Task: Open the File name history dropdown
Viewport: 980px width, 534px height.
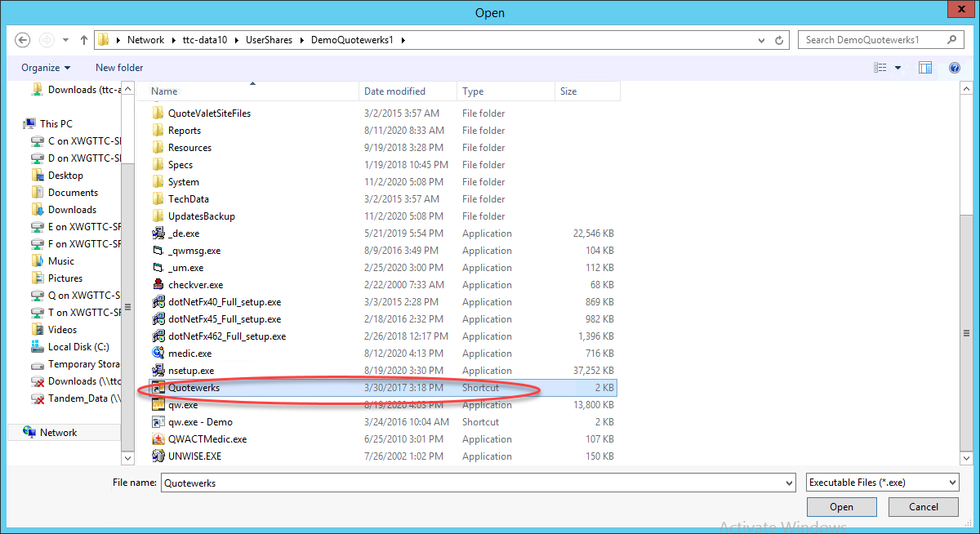Action: (789, 483)
